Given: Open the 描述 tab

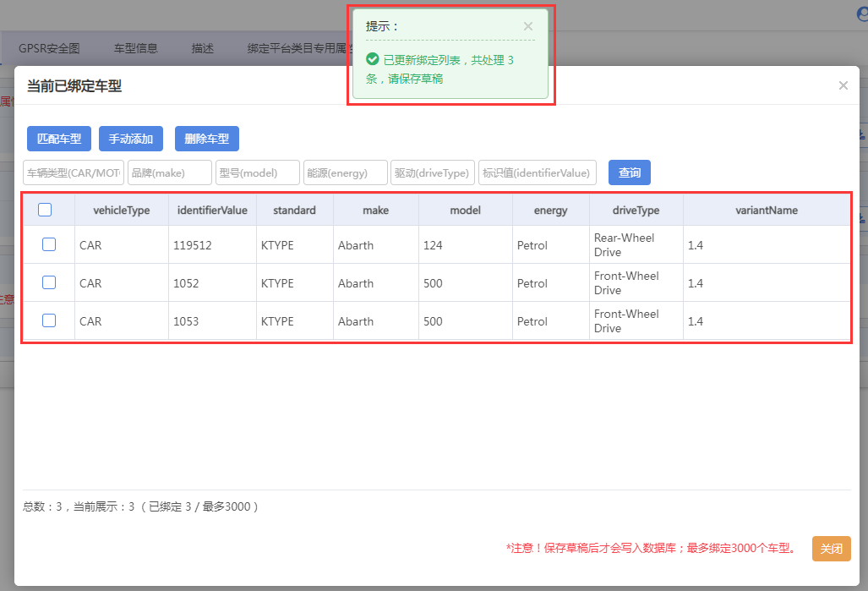Looking at the screenshot, I should (x=203, y=49).
